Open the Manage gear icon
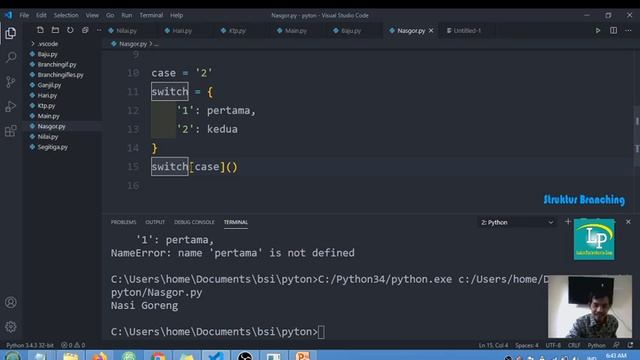This screenshot has width=640, height=360. pyautogui.click(x=11, y=327)
